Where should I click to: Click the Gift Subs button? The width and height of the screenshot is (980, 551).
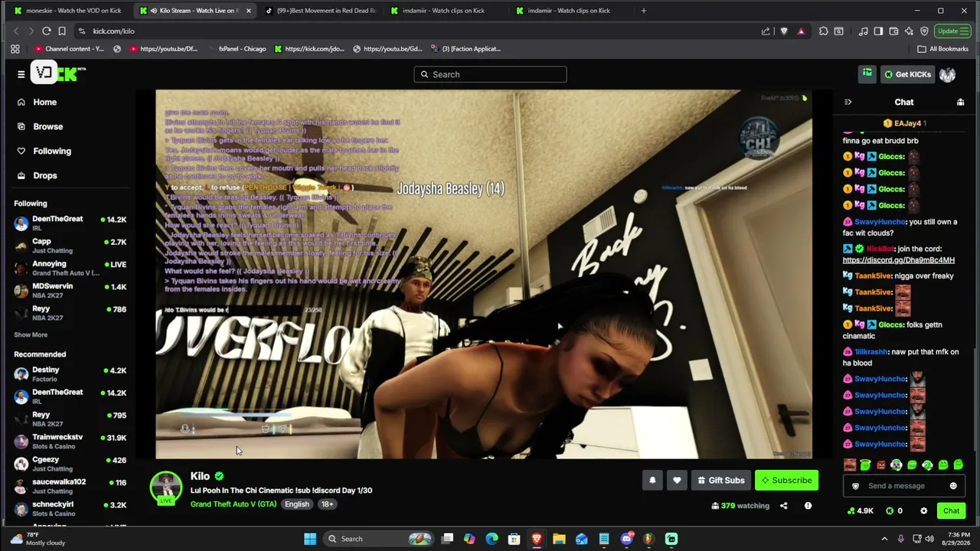point(720,481)
